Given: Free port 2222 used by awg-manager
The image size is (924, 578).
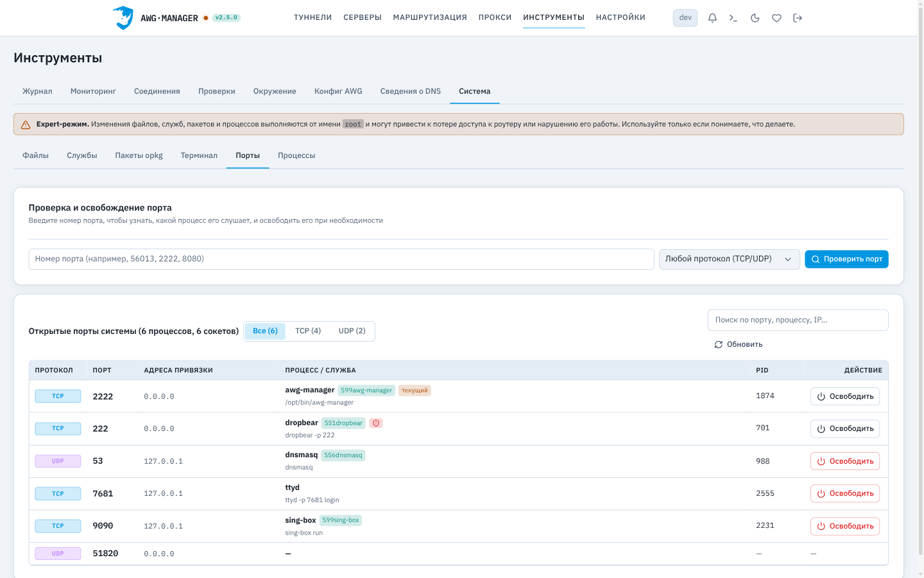Looking at the screenshot, I should 845,396.
